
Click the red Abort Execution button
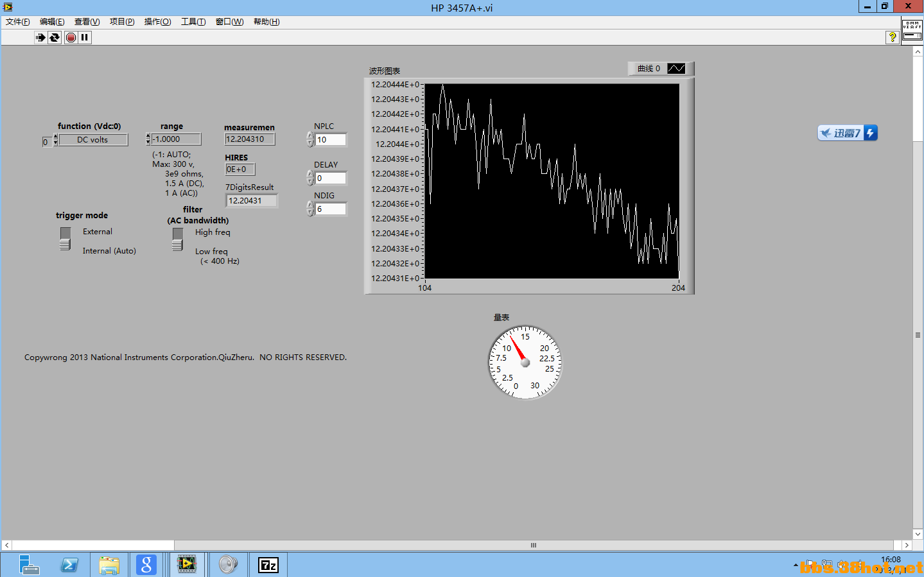pos(71,37)
